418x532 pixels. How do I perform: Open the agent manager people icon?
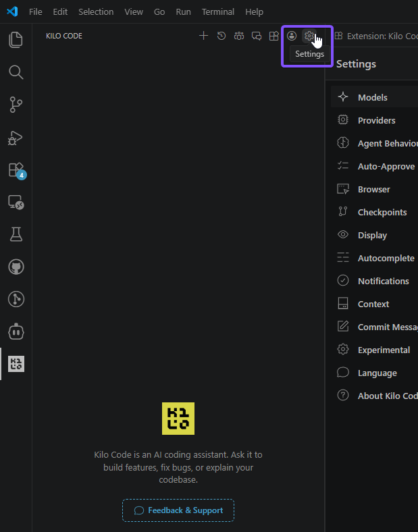tap(239, 36)
